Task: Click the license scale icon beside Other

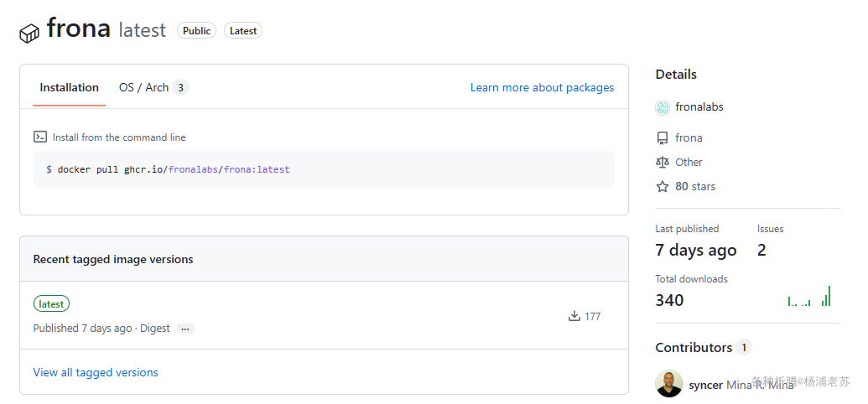Action: click(663, 162)
